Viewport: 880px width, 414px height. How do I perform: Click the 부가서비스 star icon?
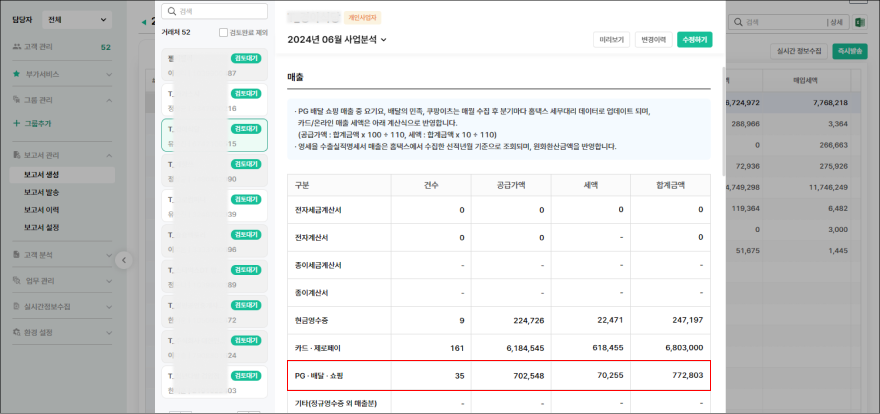coord(16,74)
